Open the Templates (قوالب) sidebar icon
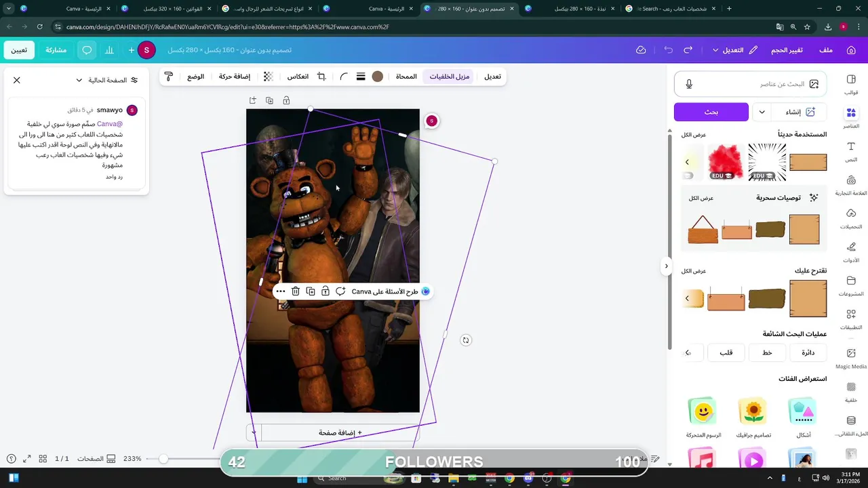Viewport: 868px width, 488px height. (x=851, y=84)
